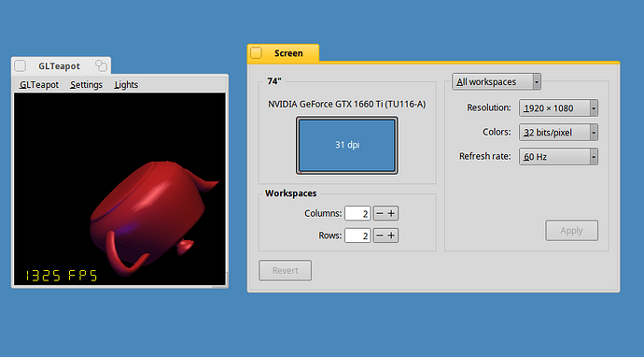
Task: Open the Lights menu in GLTeapot
Action: pyautogui.click(x=126, y=85)
